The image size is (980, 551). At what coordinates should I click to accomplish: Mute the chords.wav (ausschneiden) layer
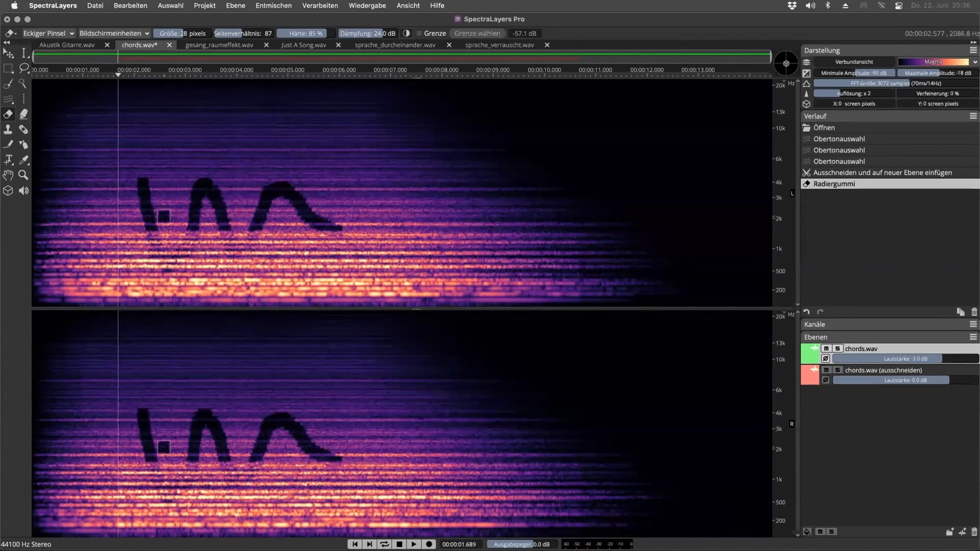coord(826,370)
